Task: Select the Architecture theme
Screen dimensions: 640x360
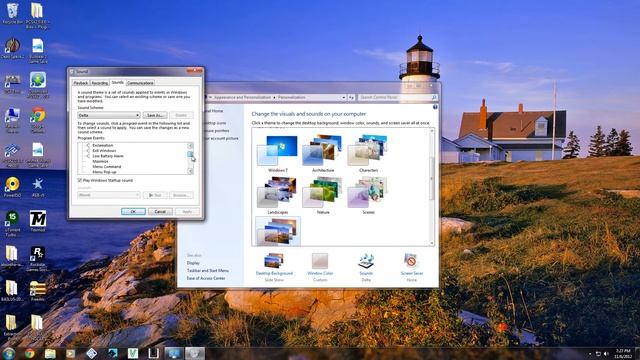Action: tap(323, 154)
